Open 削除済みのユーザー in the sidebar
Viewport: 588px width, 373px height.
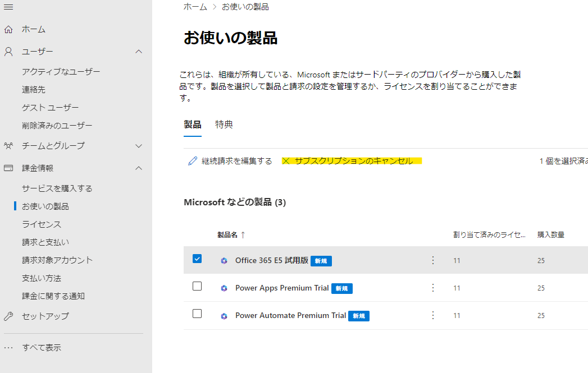pos(57,126)
